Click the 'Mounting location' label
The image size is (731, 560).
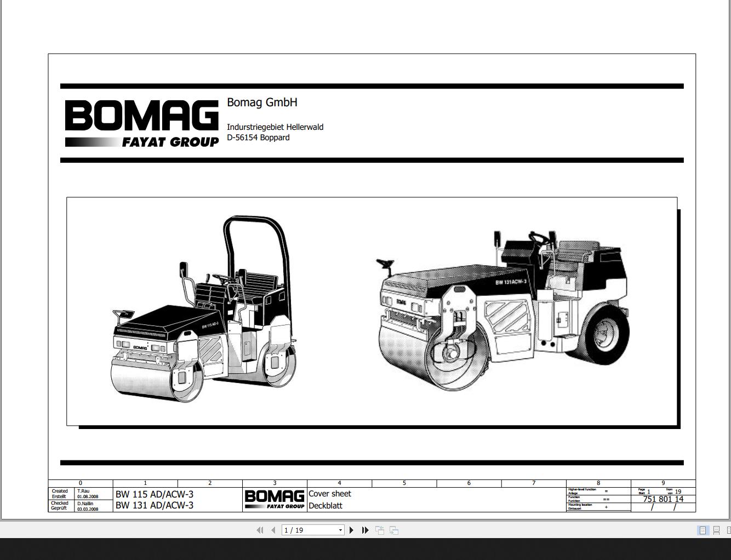pos(580,505)
